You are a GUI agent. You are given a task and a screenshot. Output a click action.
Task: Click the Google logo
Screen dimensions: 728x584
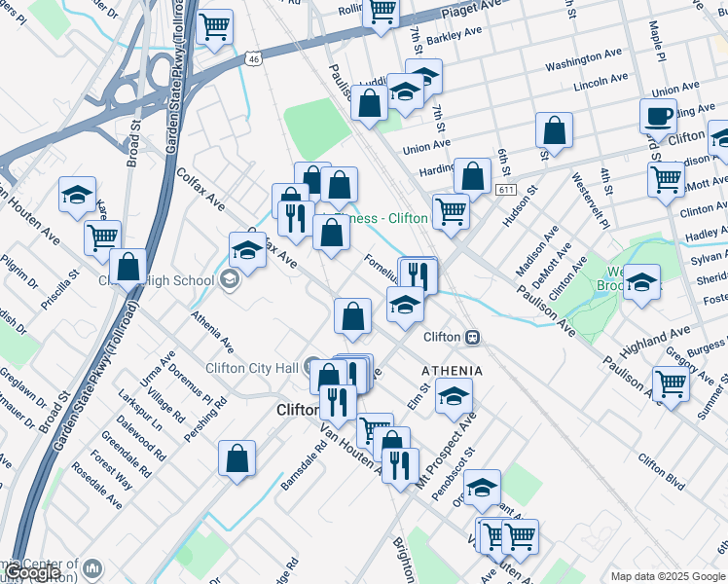click(31, 572)
